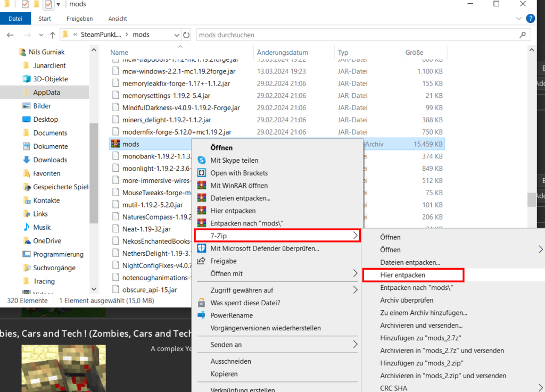Click WinRAR icon beside Mit WinRAR öffnen
545x392 pixels.
[x=202, y=186]
